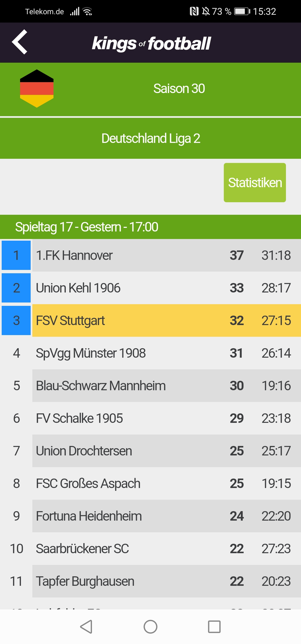
Task: Open the Statistiken button
Action: [255, 182]
